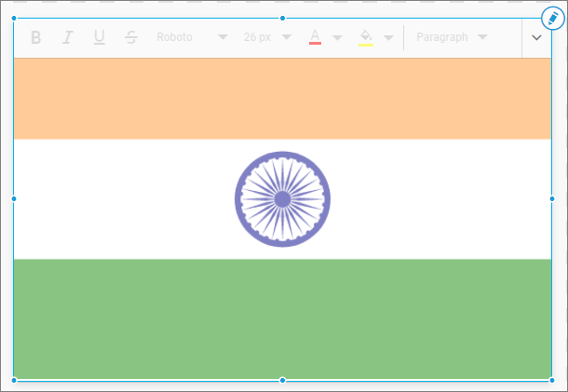Toggle italic text formatting
Image resolution: width=568 pixels, height=392 pixels.
[x=67, y=37]
